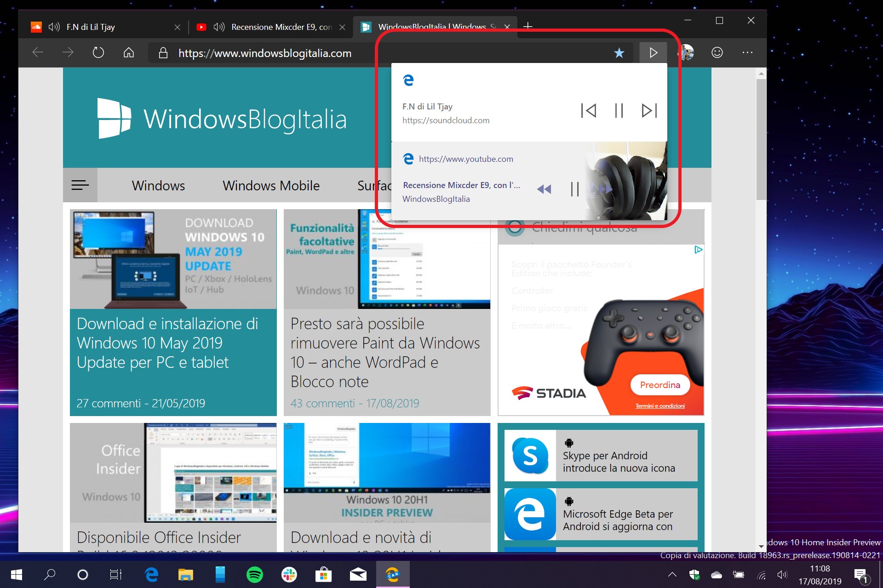Rewind the YouTube Mixcder video

click(x=544, y=189)
